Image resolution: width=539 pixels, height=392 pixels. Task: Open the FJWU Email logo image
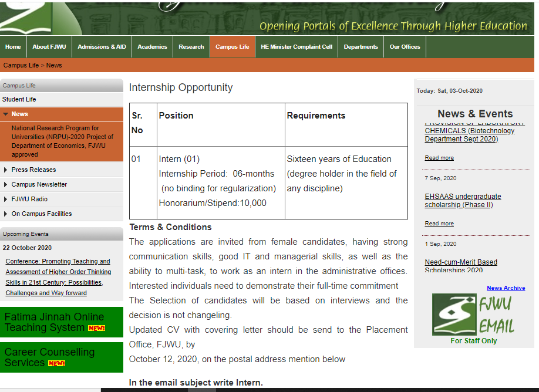[x=473, y=315]
